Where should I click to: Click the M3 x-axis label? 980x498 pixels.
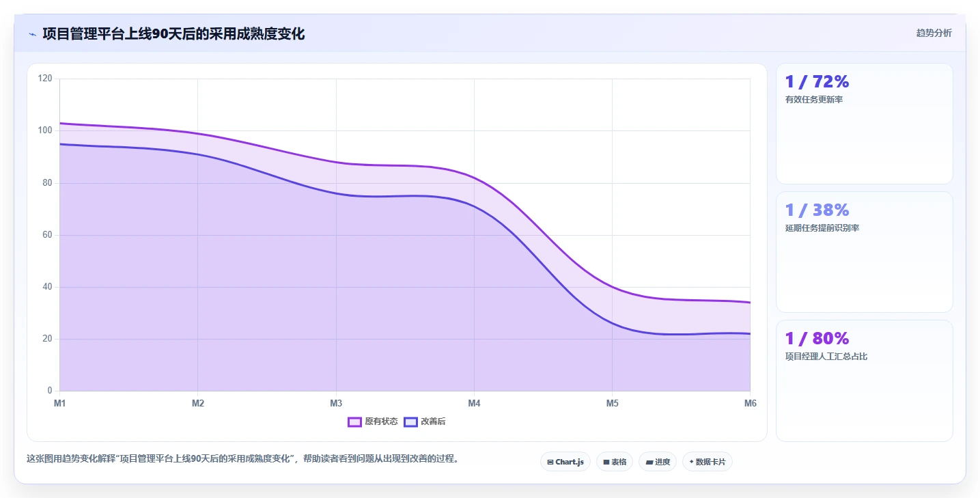[336, 403]
